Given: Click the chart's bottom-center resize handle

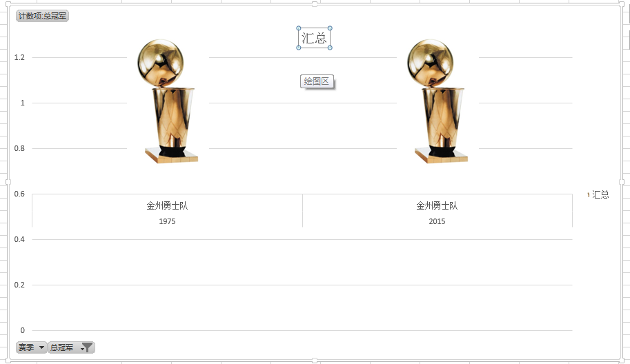Looking at the screenshot, I should [315, 361].
